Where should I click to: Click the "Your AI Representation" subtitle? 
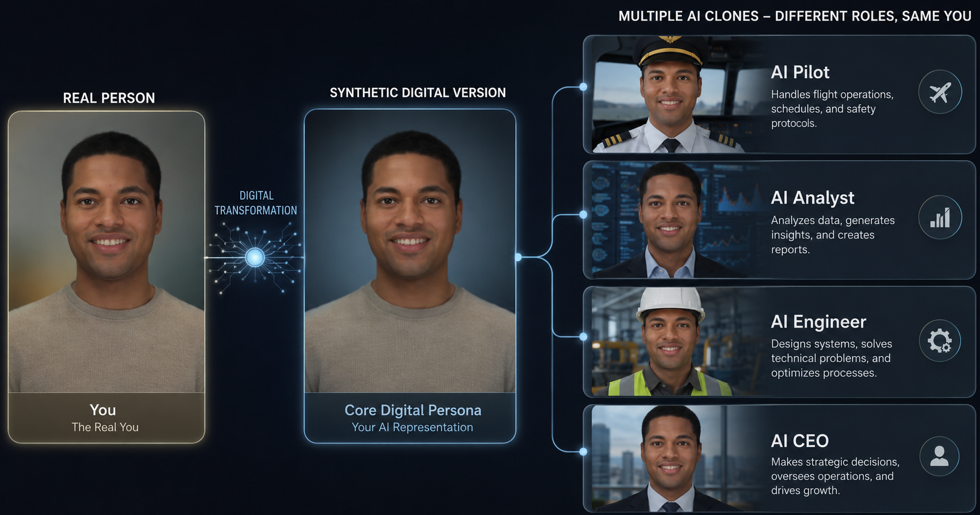coord(412,427)
